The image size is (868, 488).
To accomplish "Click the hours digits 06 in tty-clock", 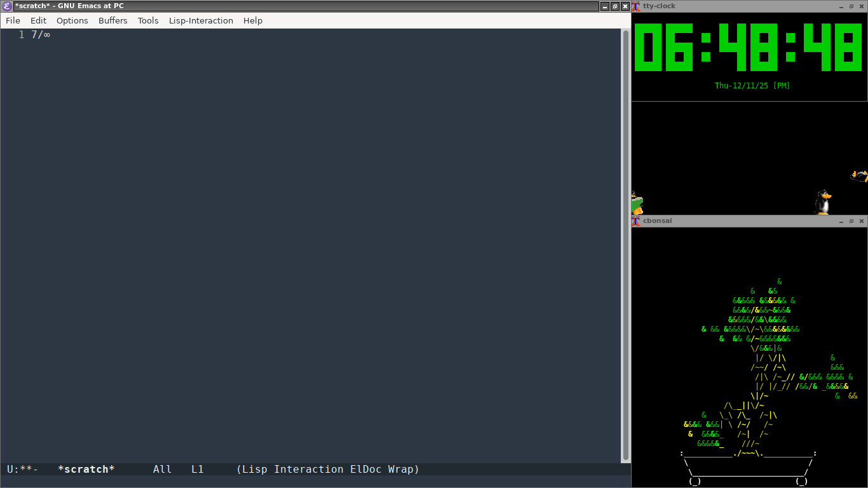I will [x=663, y=47].
